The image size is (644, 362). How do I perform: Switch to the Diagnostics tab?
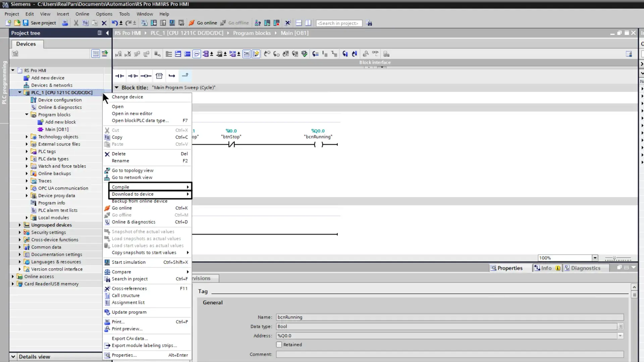click(x=586, y=268)
